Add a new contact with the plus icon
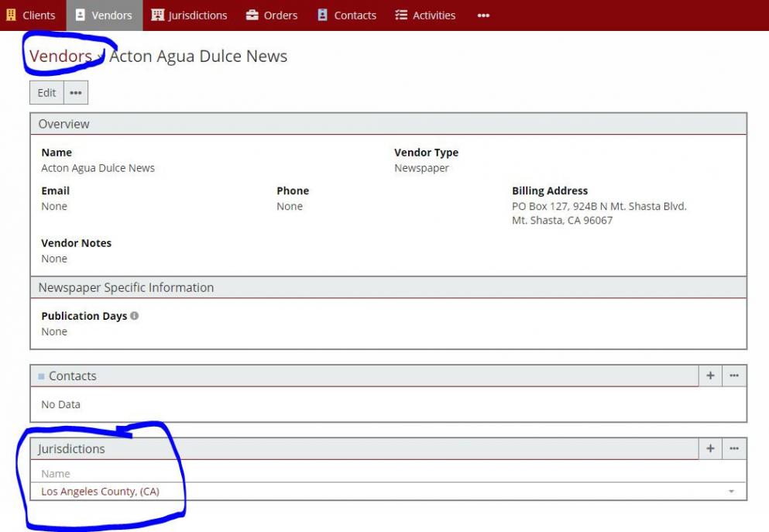Screen dimensions: 769x532 710,376
